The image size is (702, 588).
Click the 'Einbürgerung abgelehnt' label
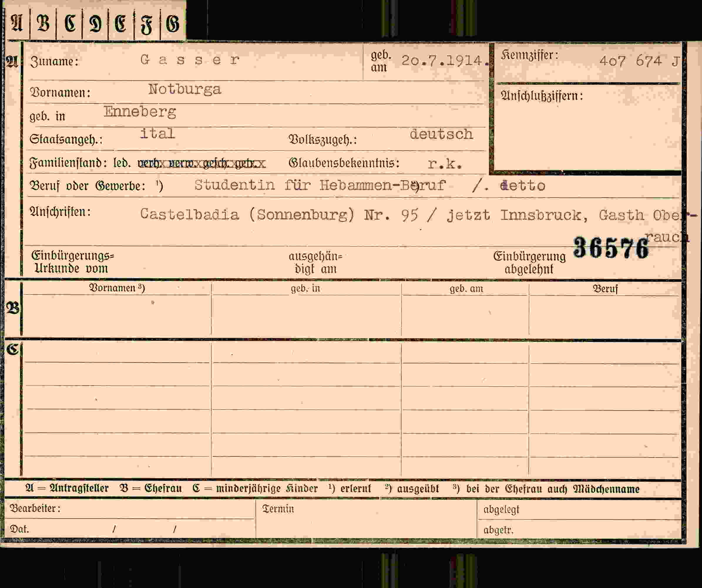point(529,263)
